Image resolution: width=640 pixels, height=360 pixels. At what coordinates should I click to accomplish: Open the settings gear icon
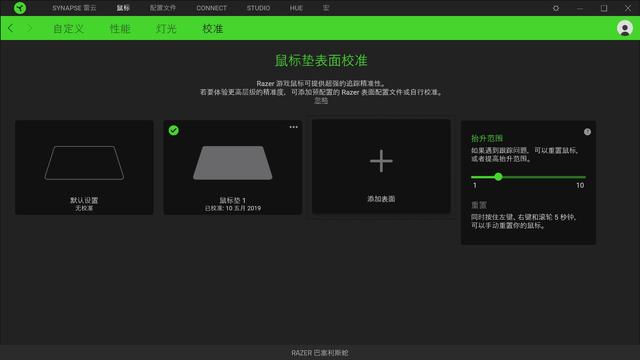tap(556, 8)
